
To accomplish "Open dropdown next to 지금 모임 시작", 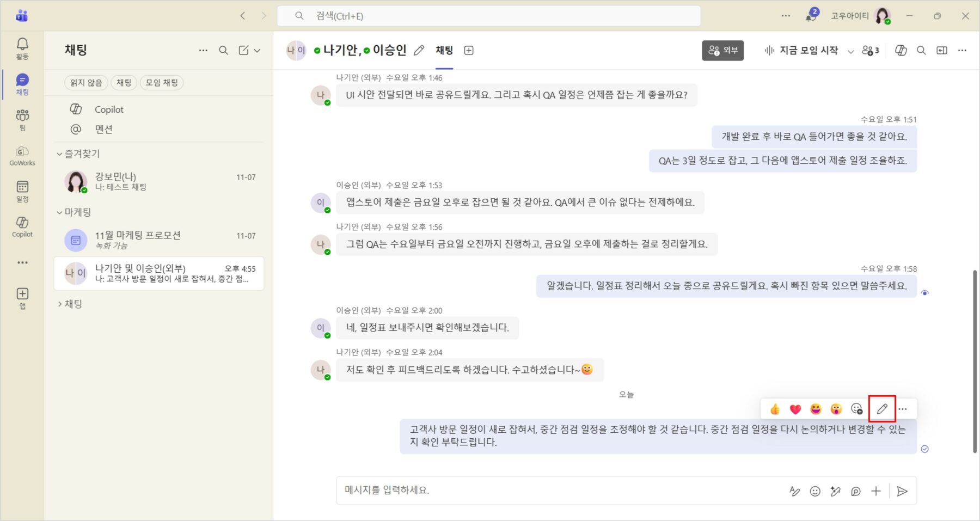I will [x=850, y=51].
